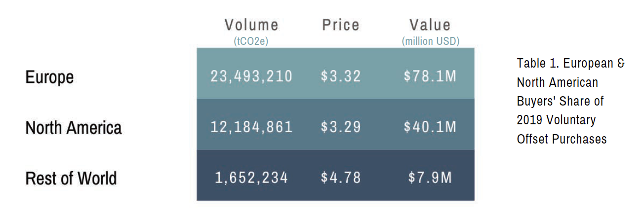Select the $7.9M value cell

(430, 178)
